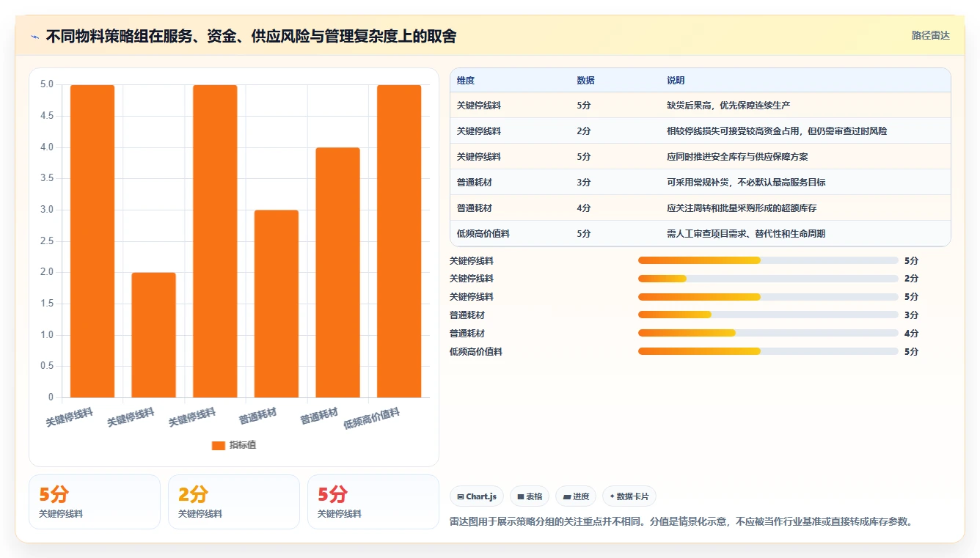This screenshot has height=558, width=980.
Task: Select the cell 应同时推进安全库存与供应保障方案
Action: pos(737,157)
